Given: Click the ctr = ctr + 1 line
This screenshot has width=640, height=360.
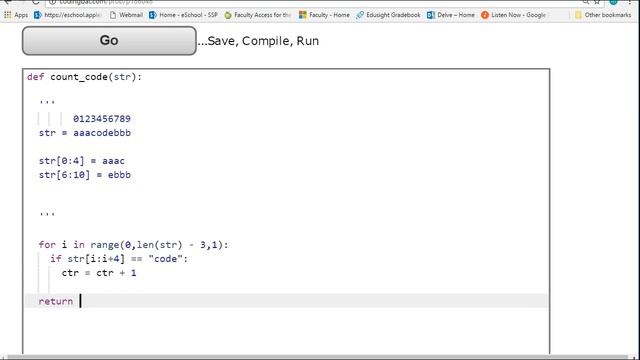Looking at the screenshot, I should (99, 273).
